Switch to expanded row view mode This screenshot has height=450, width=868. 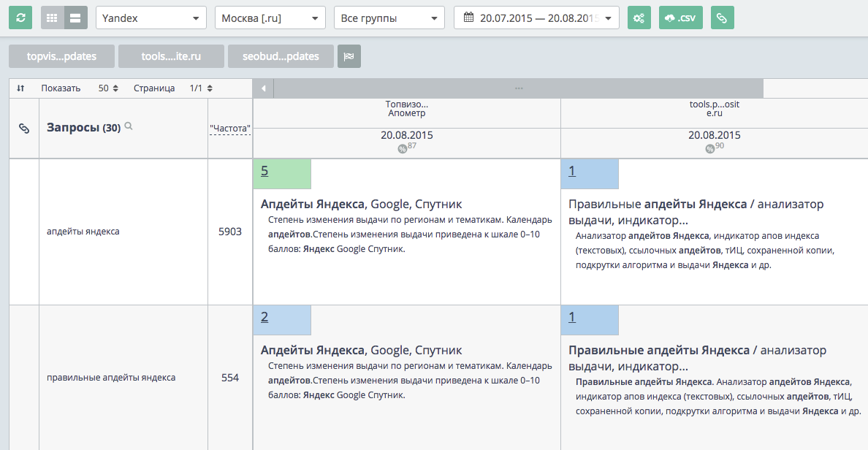(x=75, y=18)
